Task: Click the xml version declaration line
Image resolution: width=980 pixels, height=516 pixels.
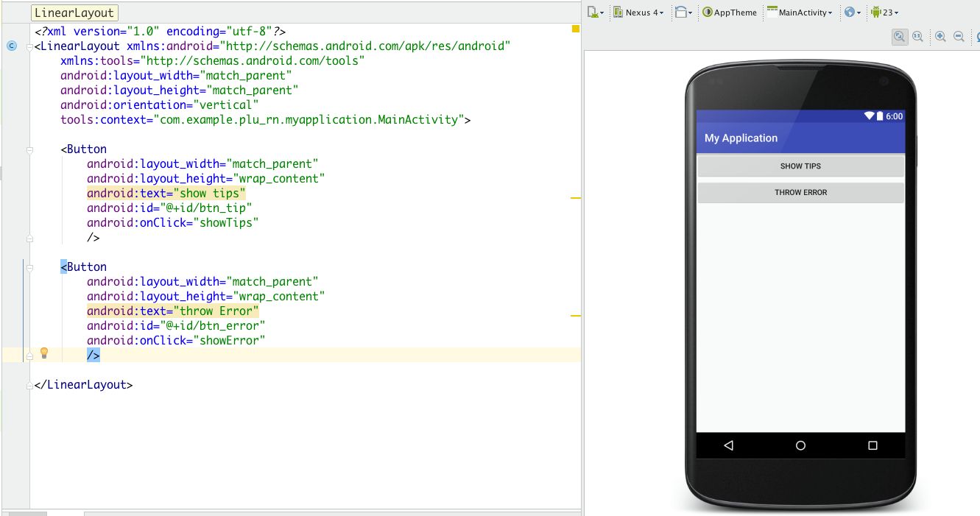Action: [x=160, y=31]
